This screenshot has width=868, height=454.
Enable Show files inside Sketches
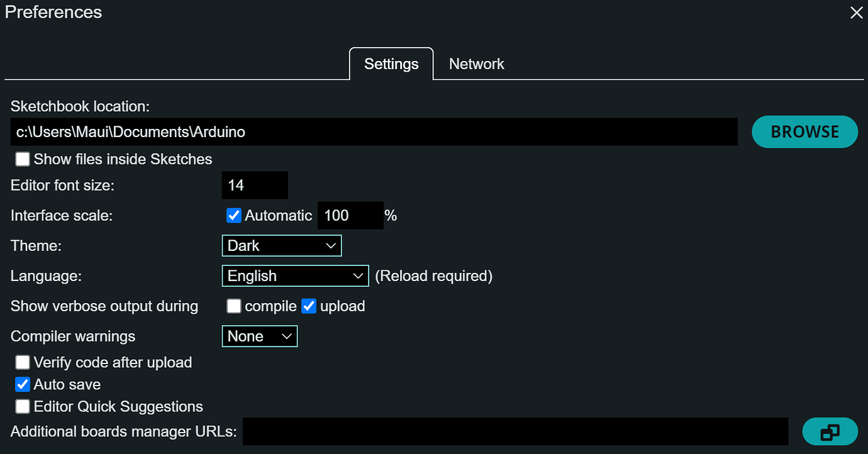click(23, 159)
